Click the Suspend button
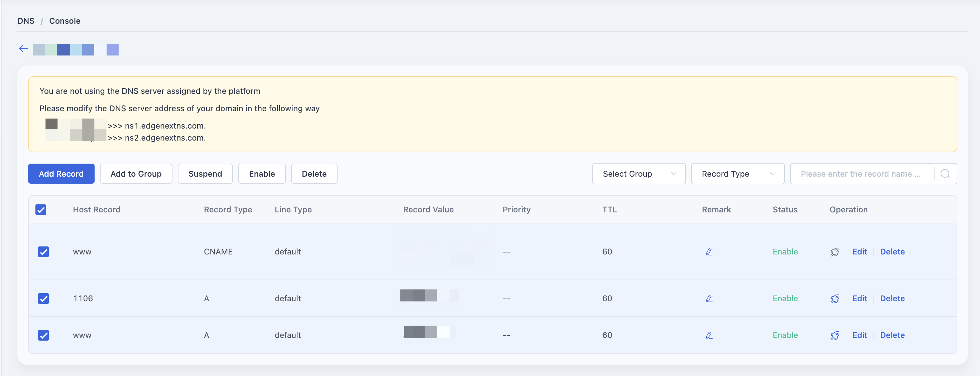This screenshot has height=376, width=980. click(x=205, y=174)
